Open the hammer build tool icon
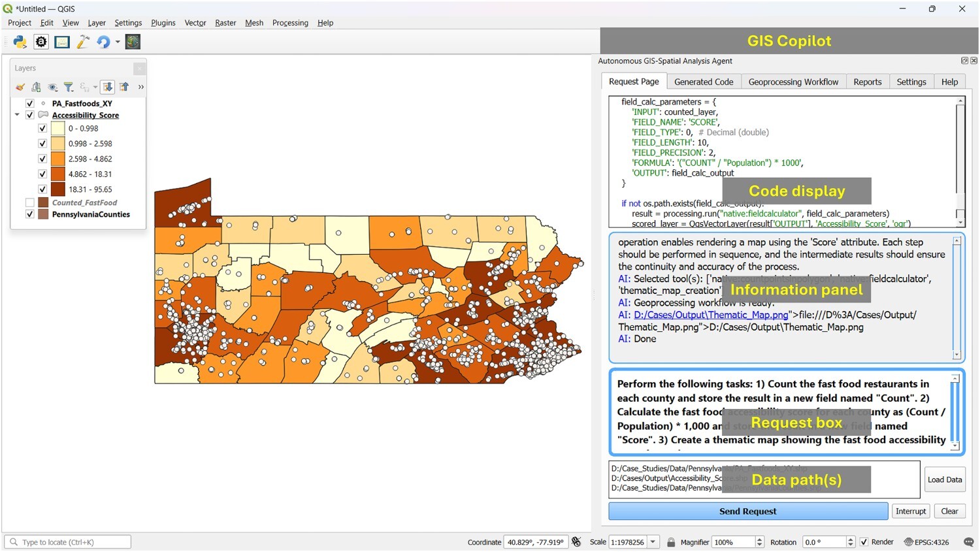Viewport: 980px width, 552px height. click(83, 42)
